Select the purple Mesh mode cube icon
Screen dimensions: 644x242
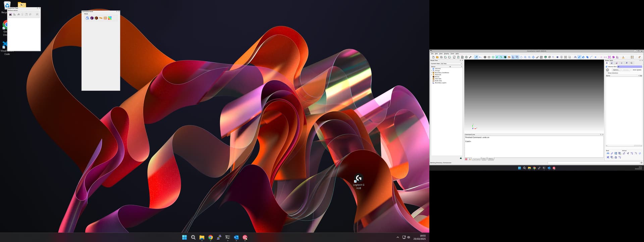[92, 18]
